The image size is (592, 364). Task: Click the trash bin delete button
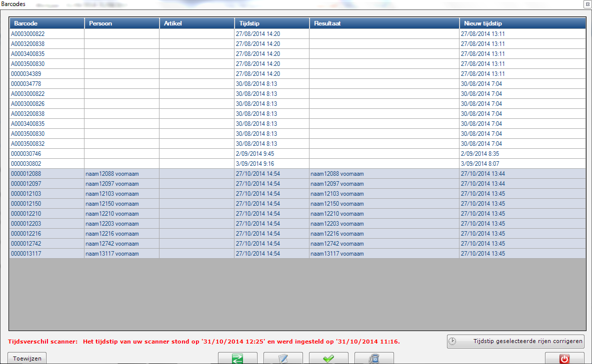tap(374, 358)
